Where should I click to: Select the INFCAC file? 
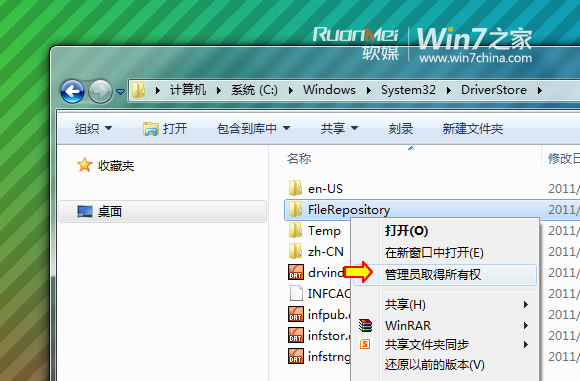[329, 294]
